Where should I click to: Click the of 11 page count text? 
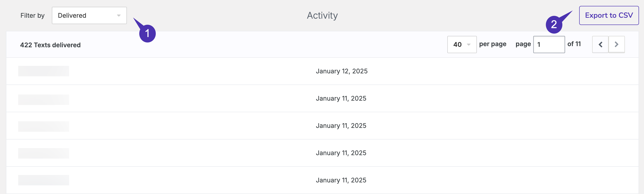click(574, 44)
